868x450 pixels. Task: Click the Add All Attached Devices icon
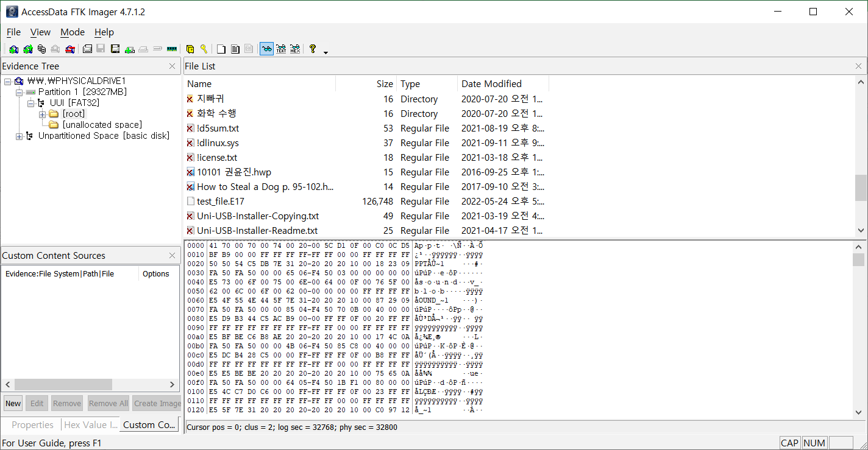(28, 49)
